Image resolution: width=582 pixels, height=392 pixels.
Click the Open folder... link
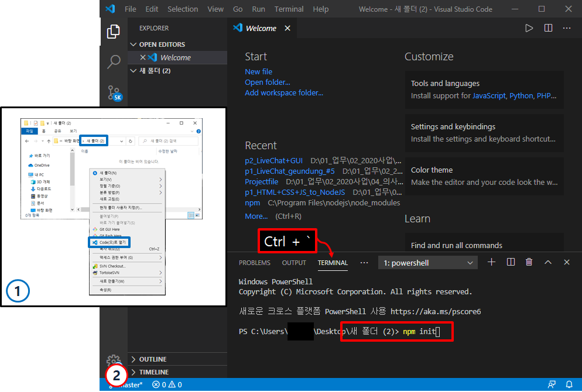pyautogui.click(x=267, y=82)
